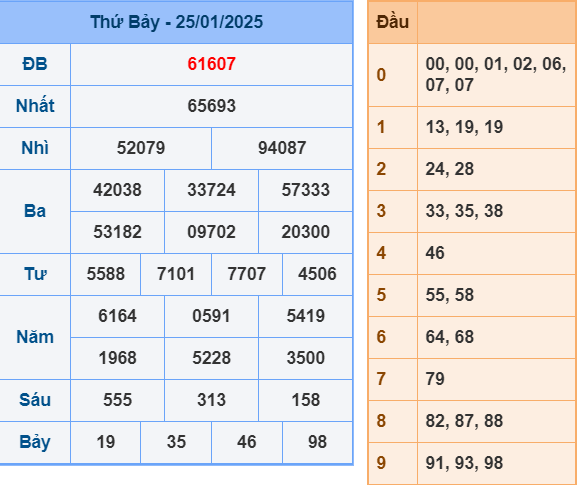Click values 24, 28 in Đầu table
Screen dimensions: 578x485
coord(450,170)
